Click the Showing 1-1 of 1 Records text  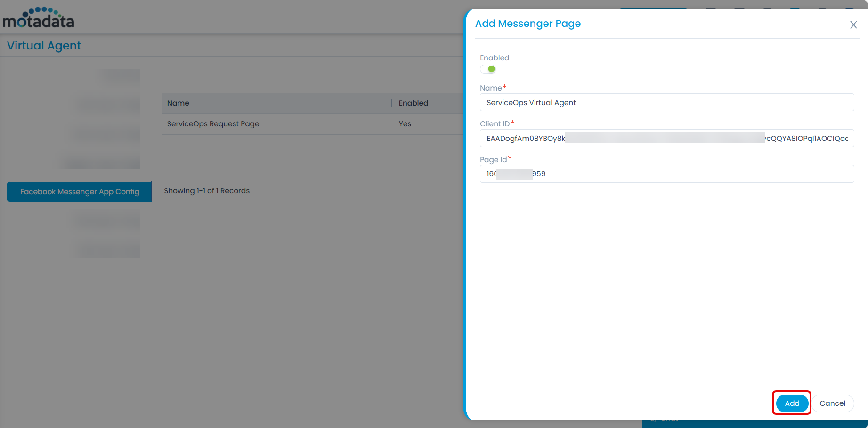(x=207, y=191)
